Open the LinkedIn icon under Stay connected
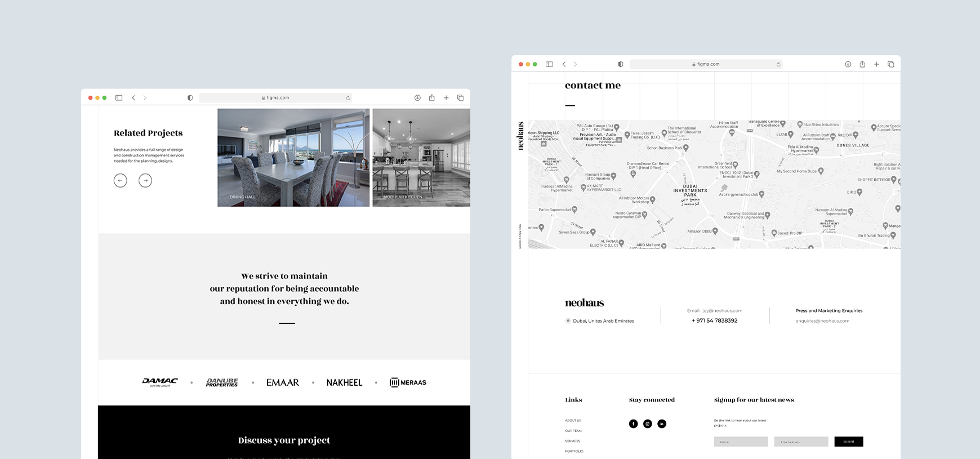This screenshot has width=980, height=459. (662, 424)
